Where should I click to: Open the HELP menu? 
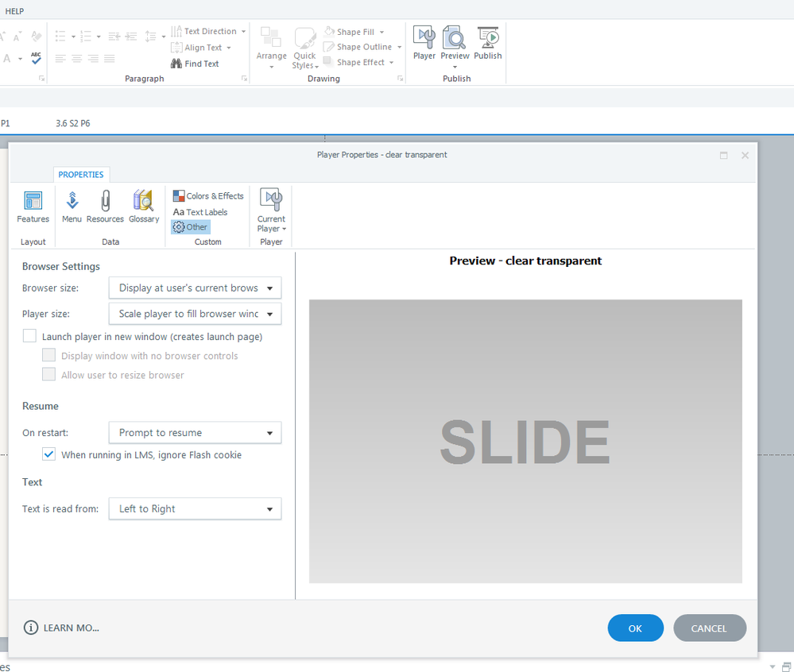[x=14, y=11]
